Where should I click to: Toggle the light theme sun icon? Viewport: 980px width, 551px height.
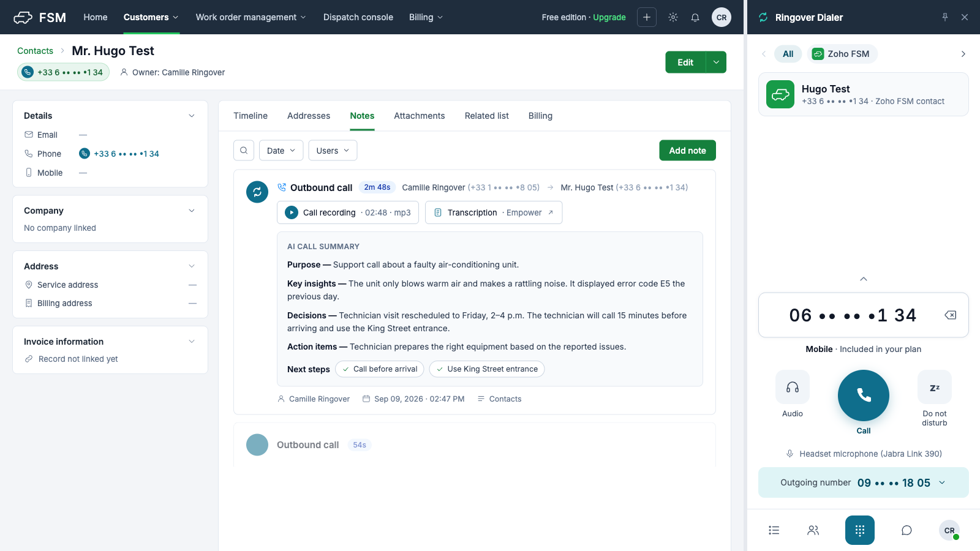tap(673, 17)
